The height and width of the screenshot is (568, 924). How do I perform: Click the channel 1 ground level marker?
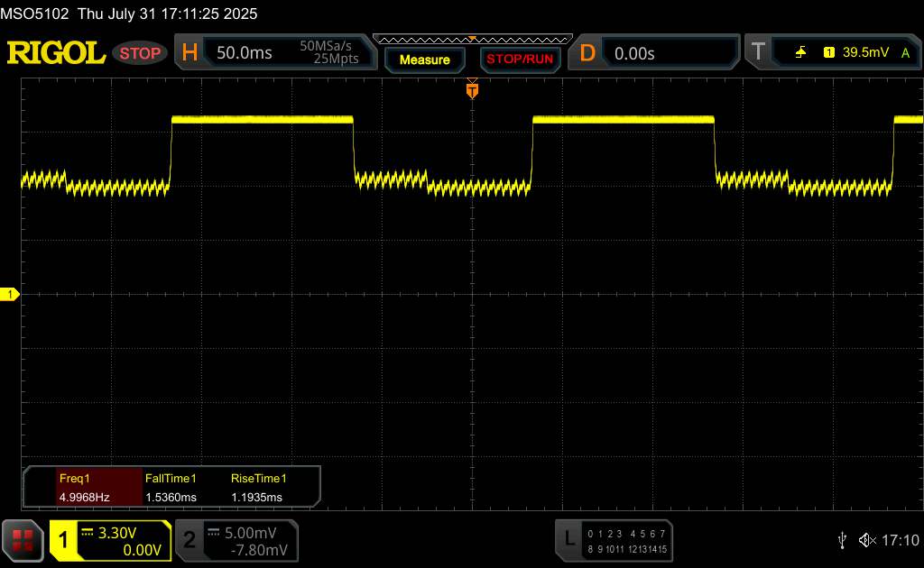(10, 295)
